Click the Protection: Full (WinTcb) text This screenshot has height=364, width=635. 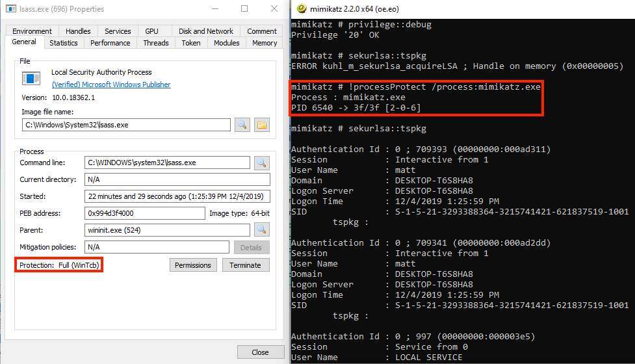[x=59, y=265]
